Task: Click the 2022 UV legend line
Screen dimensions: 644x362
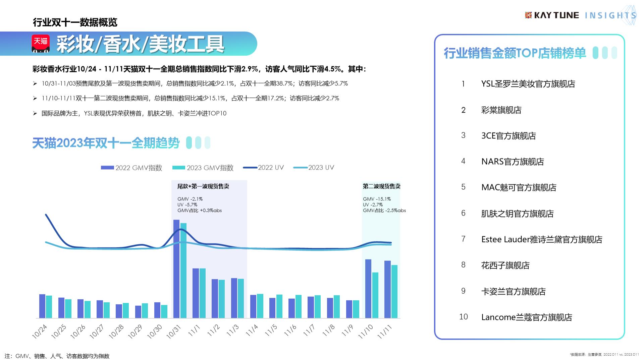Action: coord(250,168)
